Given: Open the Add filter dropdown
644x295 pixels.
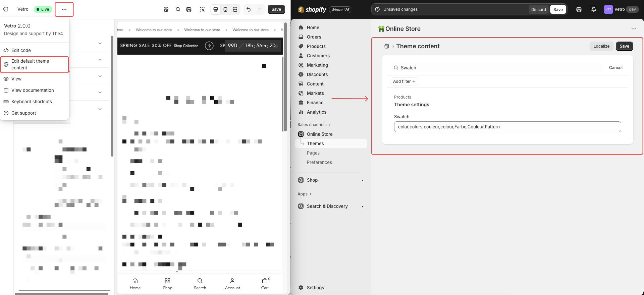Looking at the screenshot, I should point(404,81).
